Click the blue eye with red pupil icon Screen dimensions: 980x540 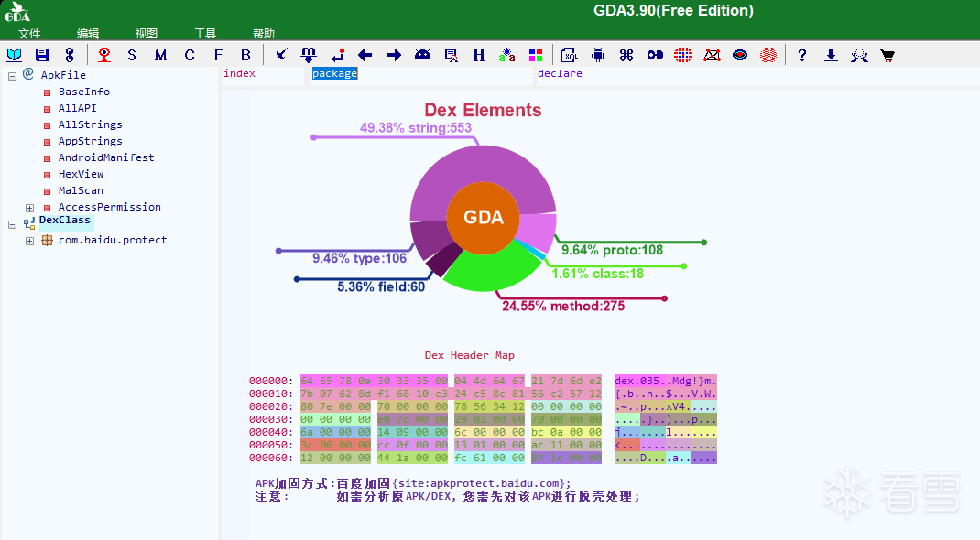pos(740,55)
